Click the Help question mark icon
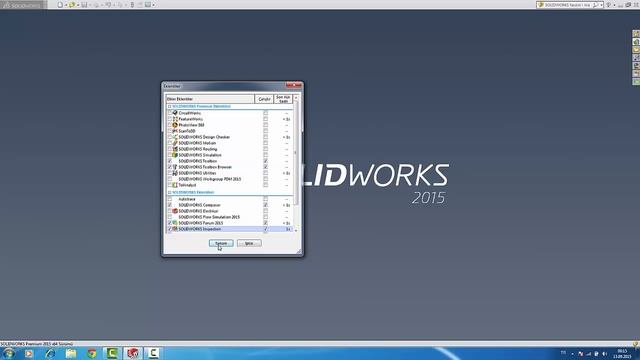Image resolution: width=640 pixels, height=360 pixels. click(608, 5)
